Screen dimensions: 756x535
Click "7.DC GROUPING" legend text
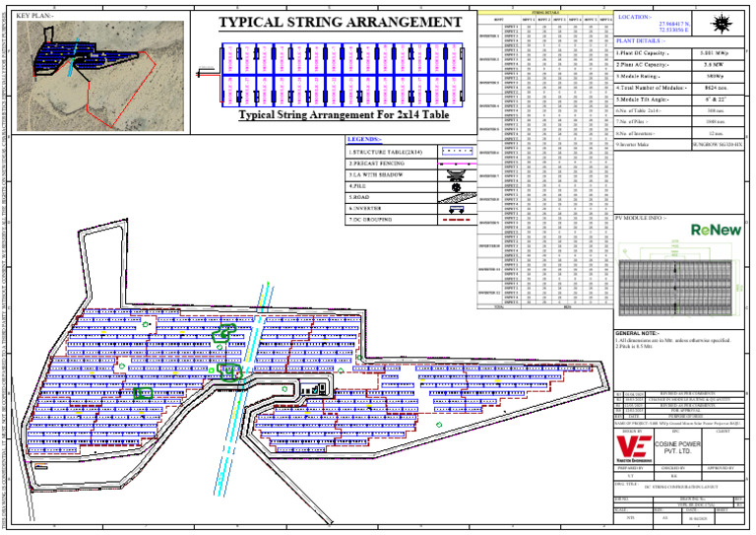click(x=370, y=220)
